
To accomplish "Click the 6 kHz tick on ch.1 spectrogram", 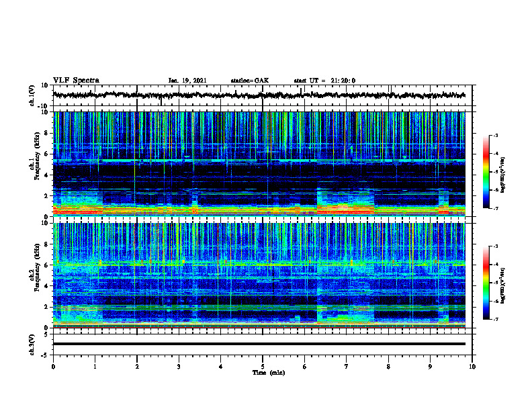I will [47, 154].
